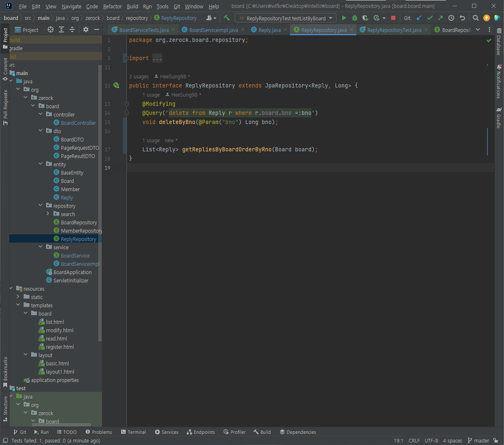Open the Endpoints tool window
Image resolution: width=504 pixels, height=445 pixels.
click(x=201, y=432)
